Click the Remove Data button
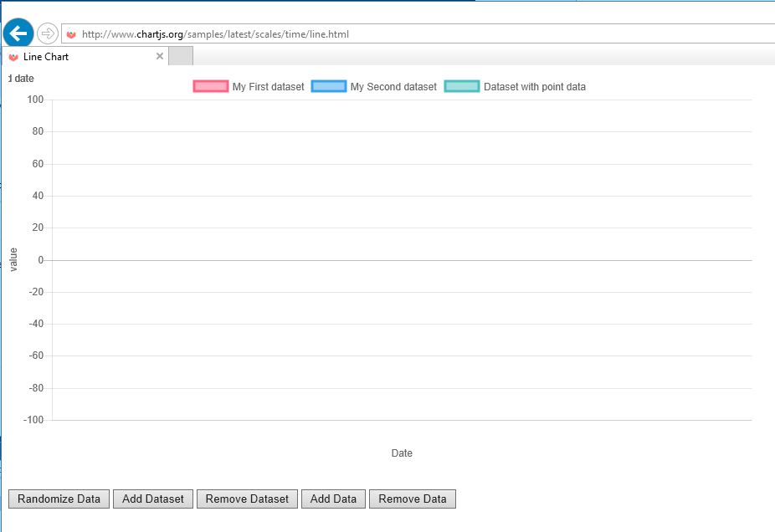Image resolution: width=775 pixels, height=532 pixels. tap(413, 499)
